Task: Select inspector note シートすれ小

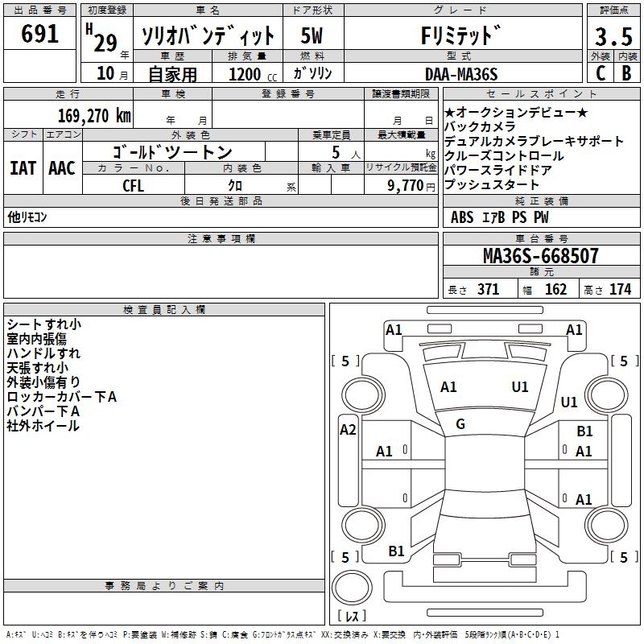Action: (44, 324)
